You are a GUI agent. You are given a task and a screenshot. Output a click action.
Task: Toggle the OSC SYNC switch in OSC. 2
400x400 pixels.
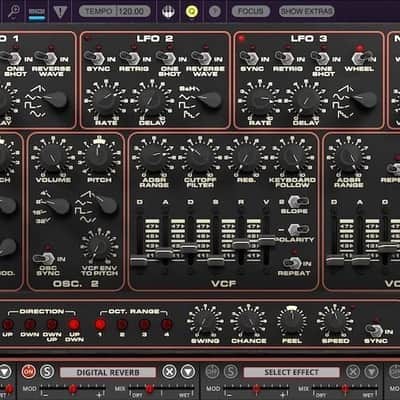(x=45, y=258)
